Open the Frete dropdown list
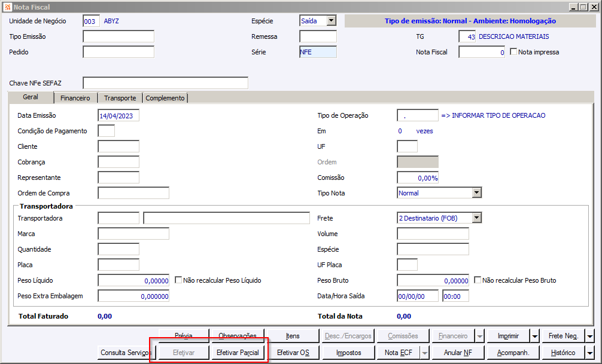 (x=476, y=218)
